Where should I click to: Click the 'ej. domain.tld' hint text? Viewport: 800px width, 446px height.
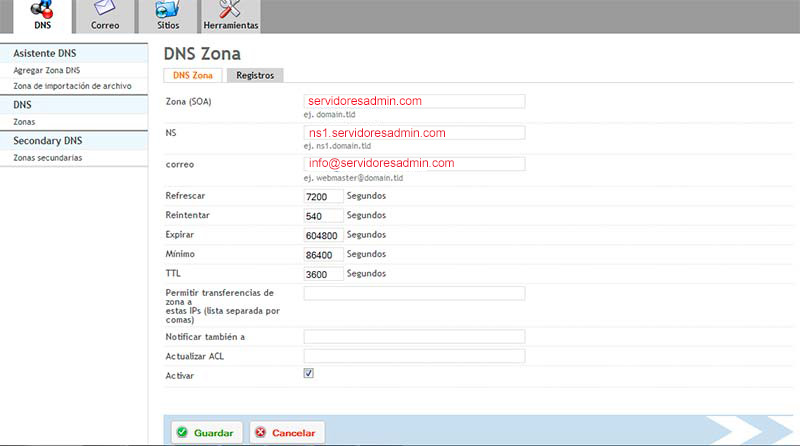[x=330, y=115]
